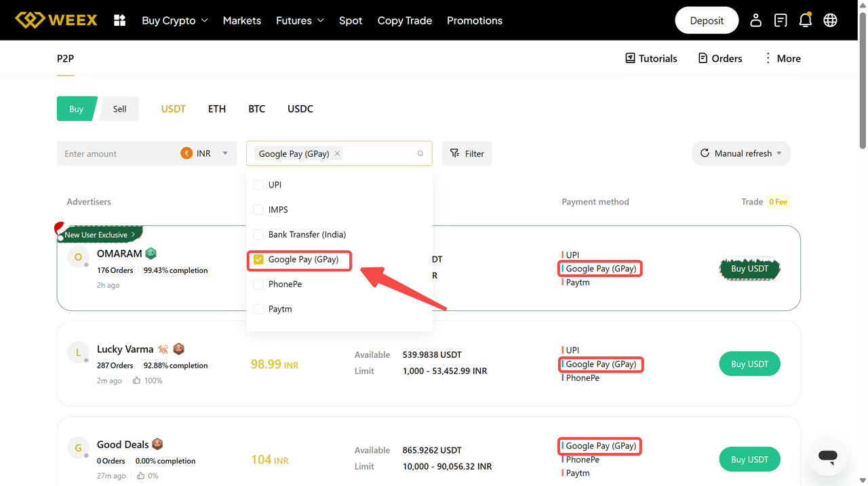Screen dimensions: 868x486
Task: Open the INR currency dropdown
Action: pyautogui.click(x=205, y=153)
